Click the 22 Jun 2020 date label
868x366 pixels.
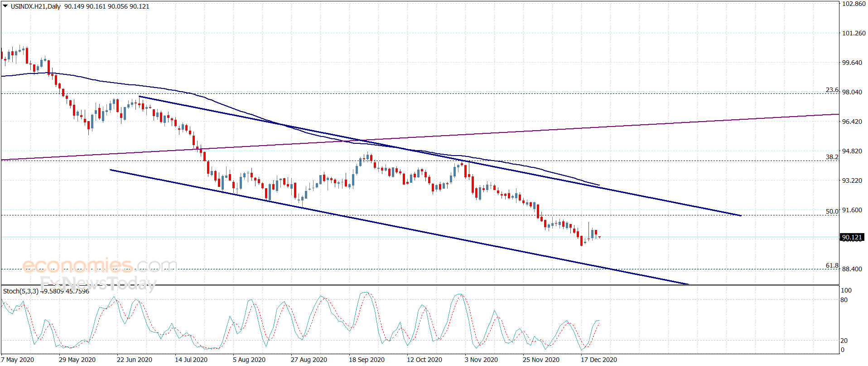click(x=135, y=360)
